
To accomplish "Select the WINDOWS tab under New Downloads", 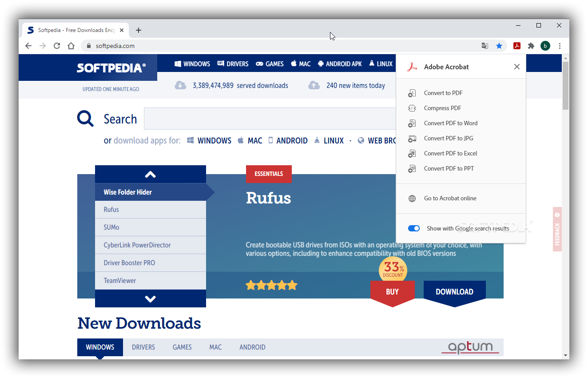I will [100, 347].
